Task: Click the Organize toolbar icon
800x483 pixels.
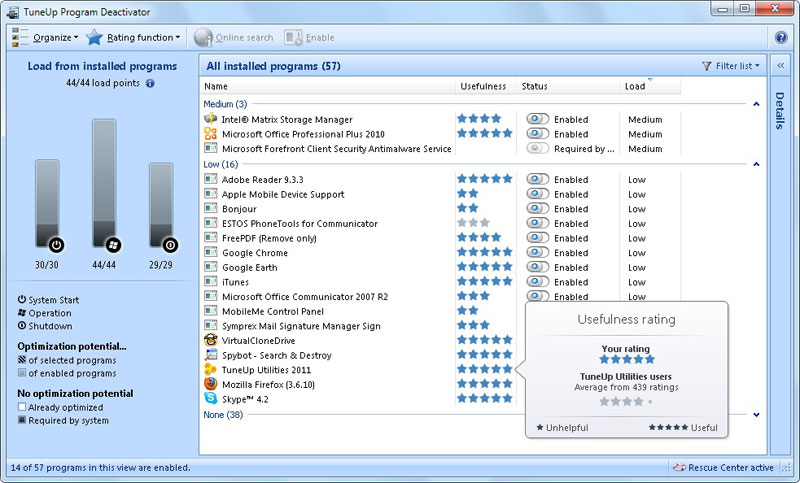Action: (20, 37)
